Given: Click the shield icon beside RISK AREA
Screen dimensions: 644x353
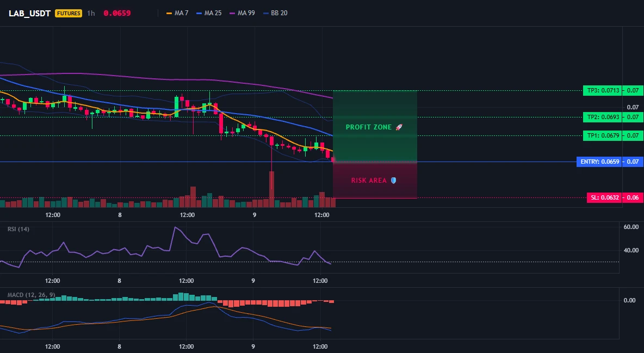Looking at the screenshot, I should 393,181.
